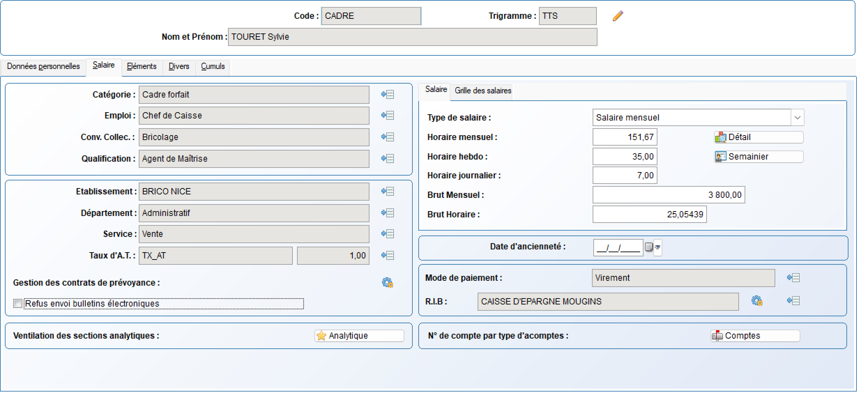
Task: Switch to the Eléments tab
Action: pyautogui.click(x=142, y=67)
